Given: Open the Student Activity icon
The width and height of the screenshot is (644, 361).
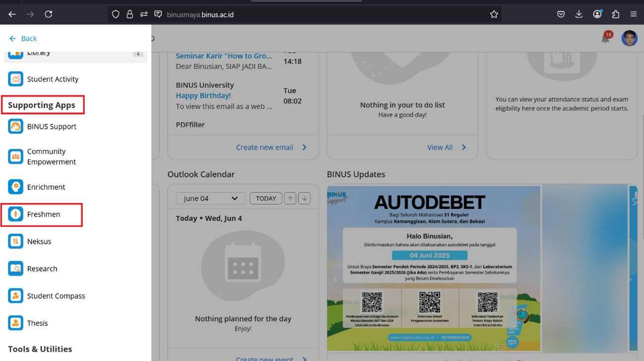Looking at the screenshot, I should click(x=15, y=79).
